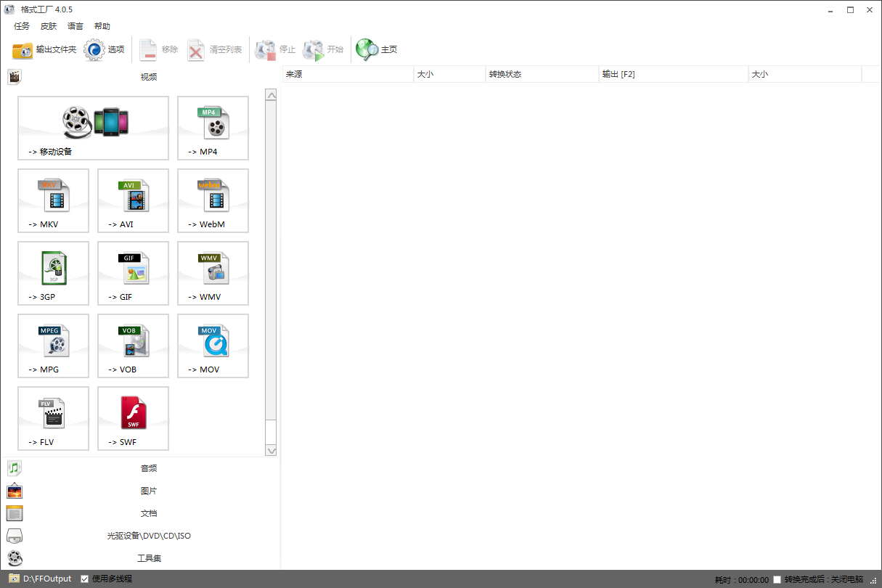Click the options (选项) toolbar button

105,49
